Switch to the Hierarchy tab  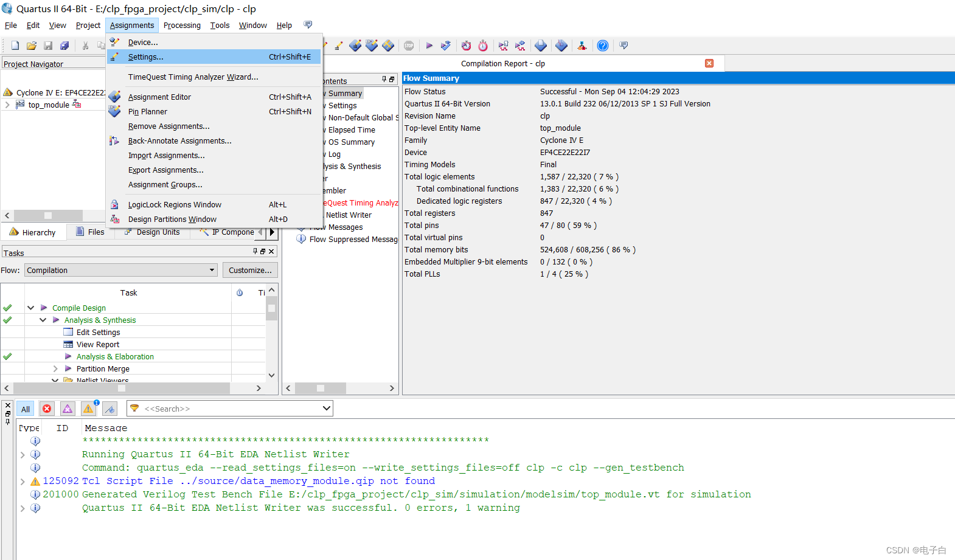point(33,232)
